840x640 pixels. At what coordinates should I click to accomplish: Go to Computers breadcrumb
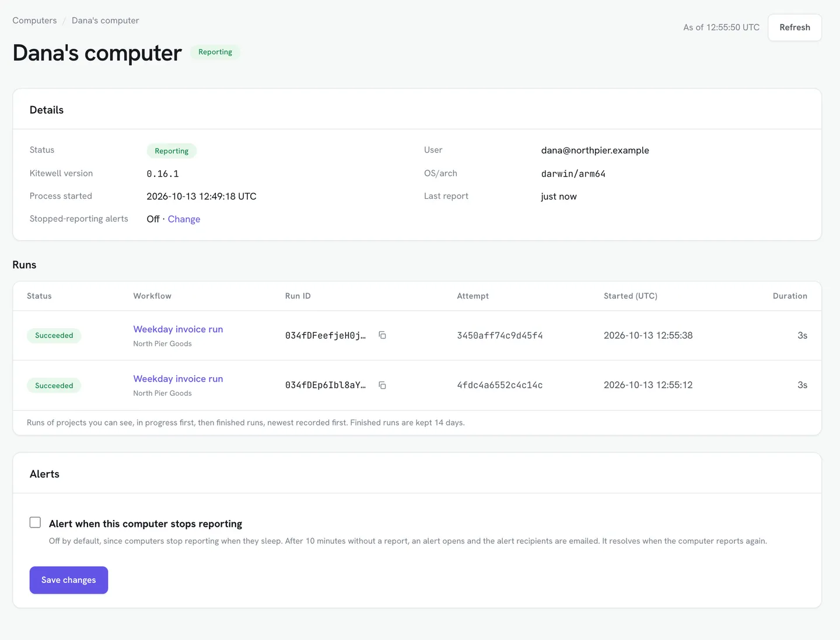(x=34, y=20)
